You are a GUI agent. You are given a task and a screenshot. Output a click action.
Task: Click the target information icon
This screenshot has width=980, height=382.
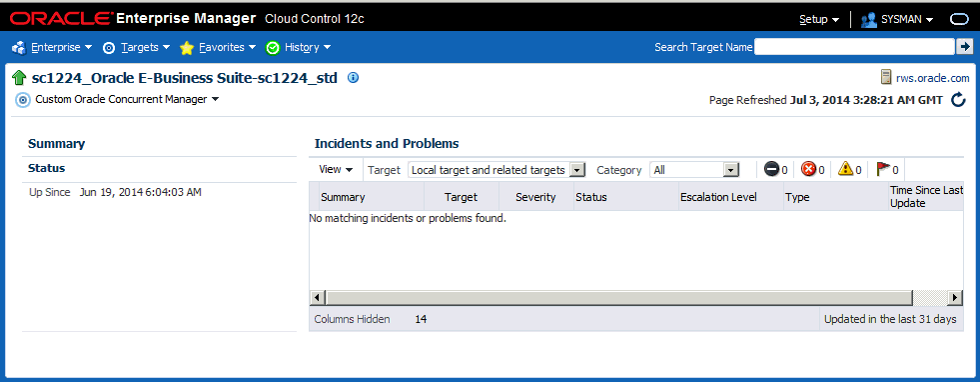click(x=353, y=78)
